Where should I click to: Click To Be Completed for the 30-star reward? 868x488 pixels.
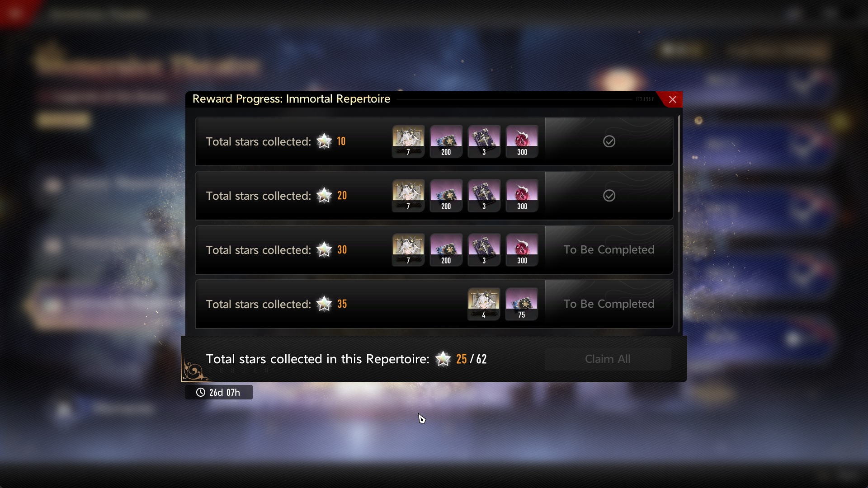pos(609,250)
